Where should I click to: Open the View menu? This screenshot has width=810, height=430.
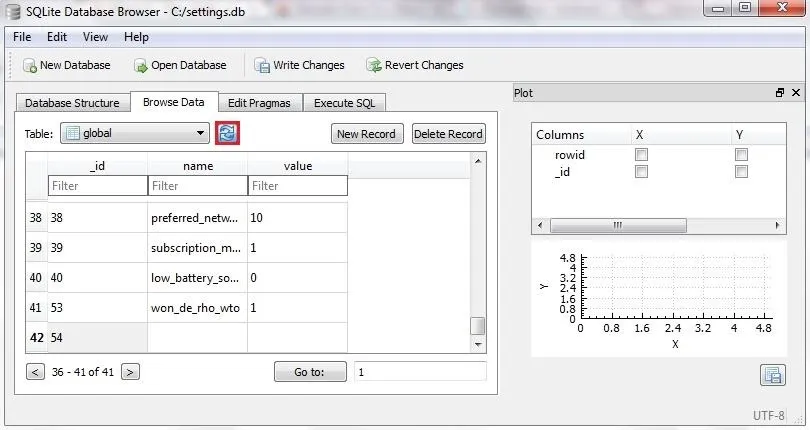pyautogui.click(x=95, y=37)
